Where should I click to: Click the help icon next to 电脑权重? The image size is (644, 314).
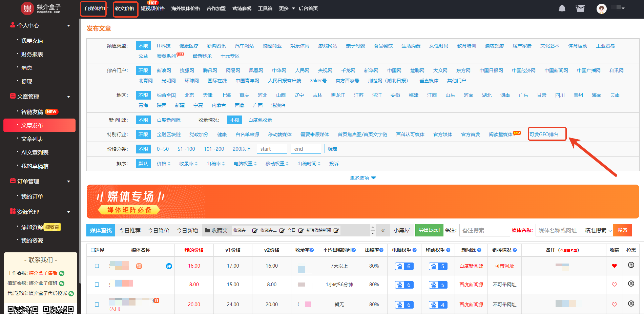click(414, 250)
